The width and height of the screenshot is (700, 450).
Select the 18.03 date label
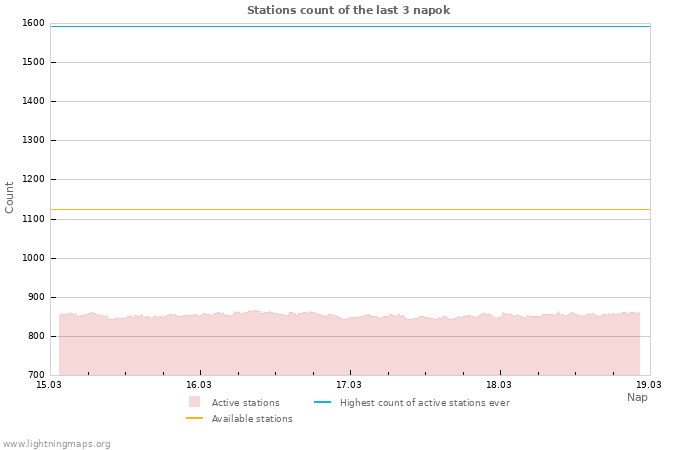tap(499, 384)
